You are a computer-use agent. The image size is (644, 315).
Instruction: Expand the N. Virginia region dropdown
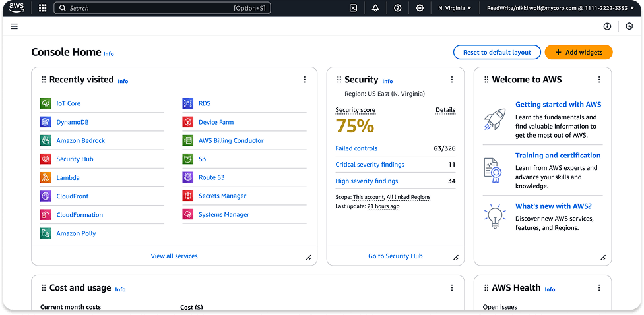455,9
